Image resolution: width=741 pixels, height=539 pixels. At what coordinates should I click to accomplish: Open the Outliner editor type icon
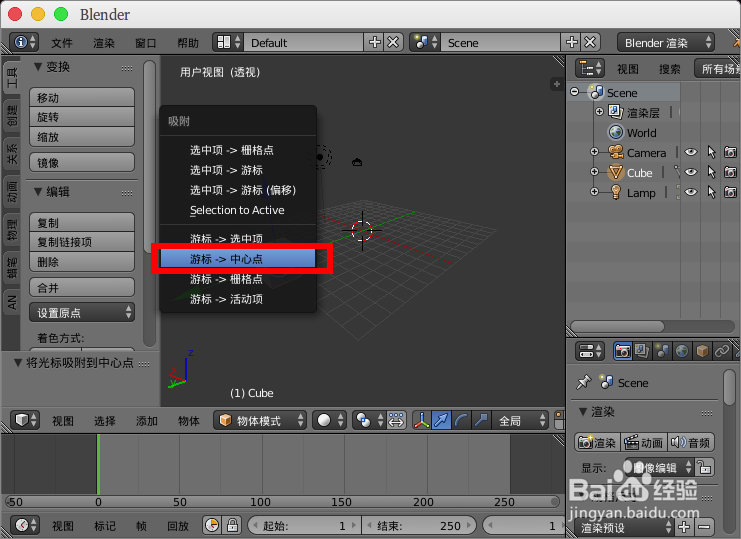pyautogui.click(x=590, y=68)
